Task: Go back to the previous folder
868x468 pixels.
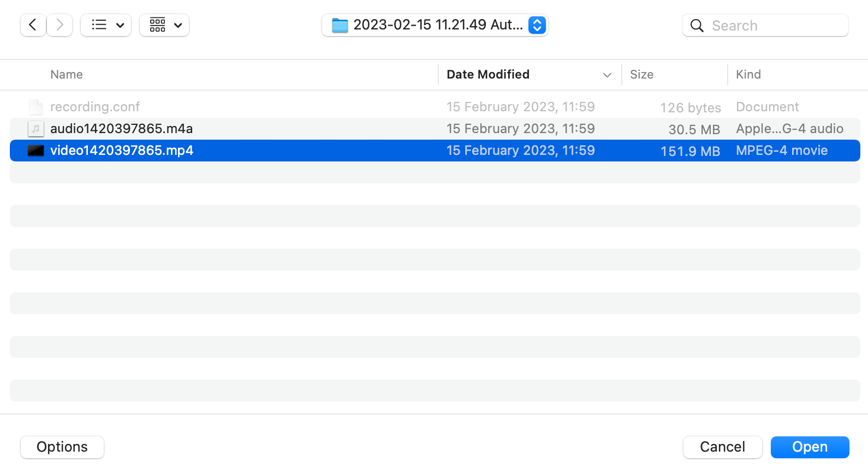Action: 33,25
